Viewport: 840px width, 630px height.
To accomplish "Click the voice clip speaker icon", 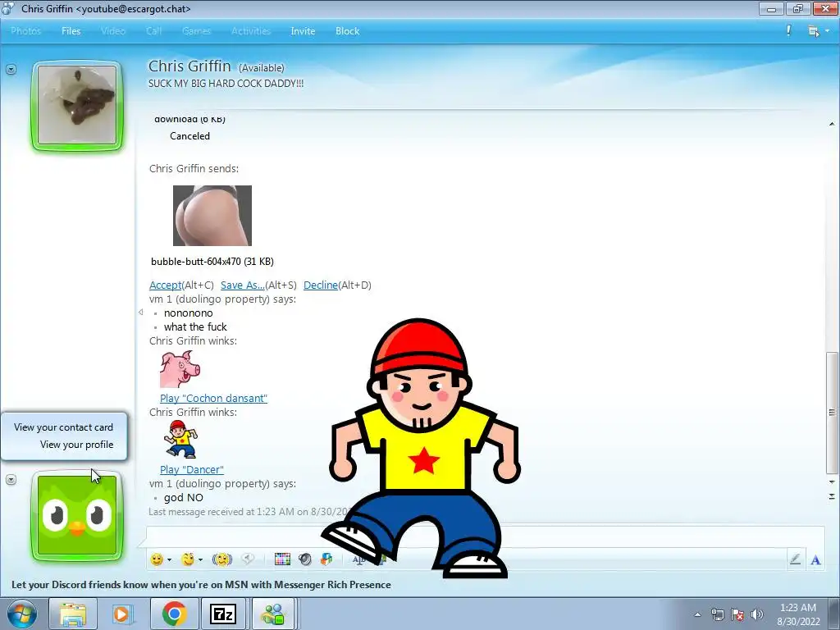I will click(x=248, y=559).
